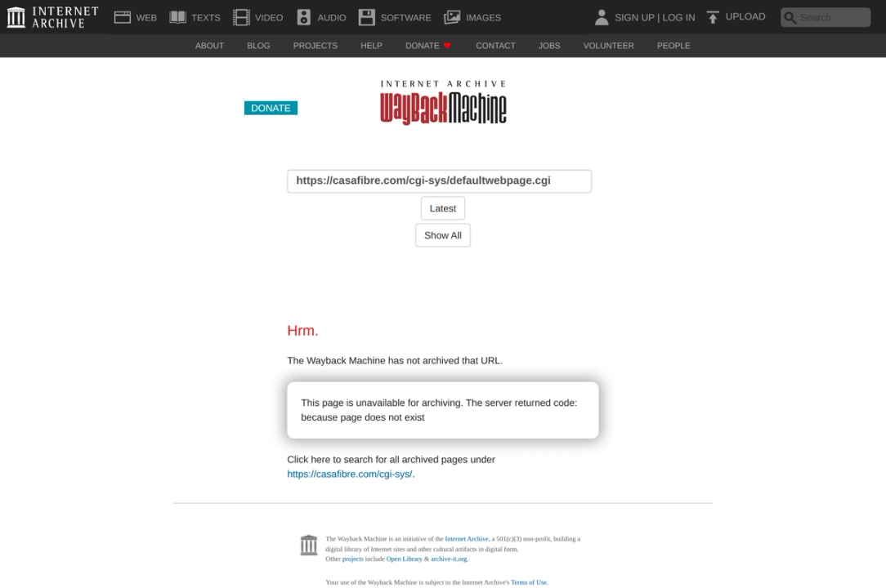
Task: Open the BLOG link
Action: point(258,45)
